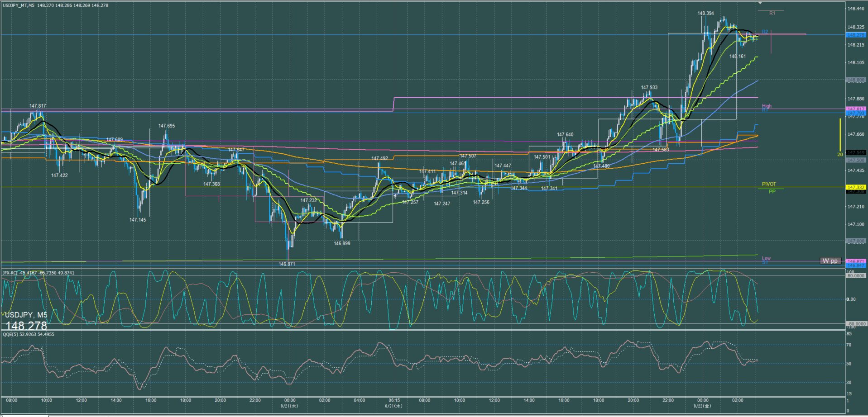Image resolution: width=868 pixels, height=417 pixels.
Task: Click the yellow 147.332 pivot price tag
Action: [855, 187]
